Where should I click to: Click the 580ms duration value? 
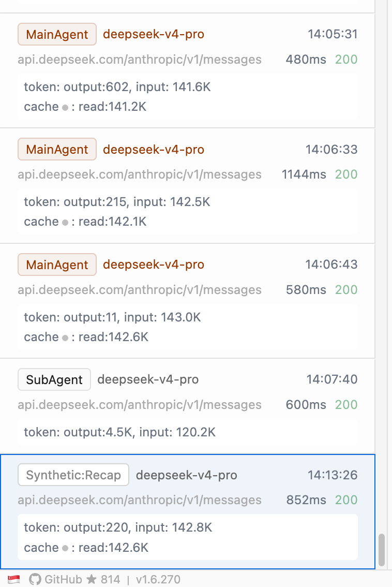306,290
